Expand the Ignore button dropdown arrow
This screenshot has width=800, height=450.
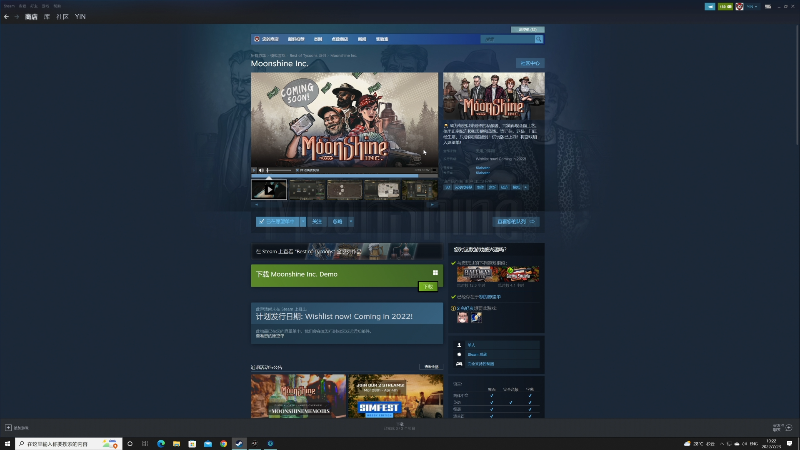pos(351,221)
